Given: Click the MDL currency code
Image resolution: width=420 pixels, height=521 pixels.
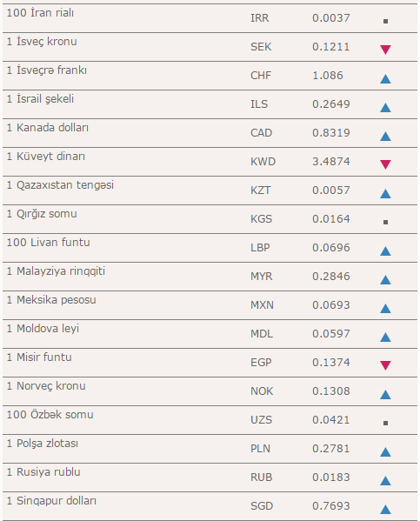Looking at the screenshot, I should [262, 334].
